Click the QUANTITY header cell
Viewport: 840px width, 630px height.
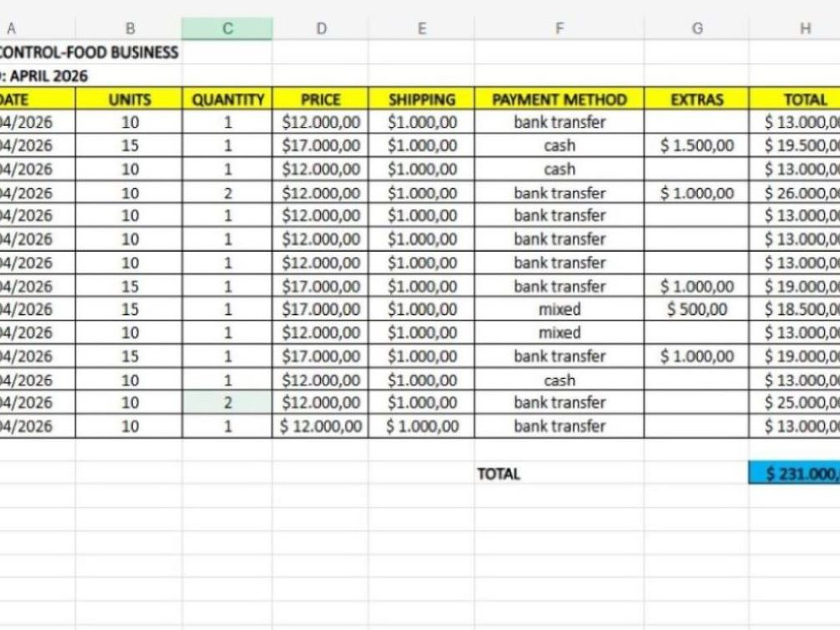[227, 99]
